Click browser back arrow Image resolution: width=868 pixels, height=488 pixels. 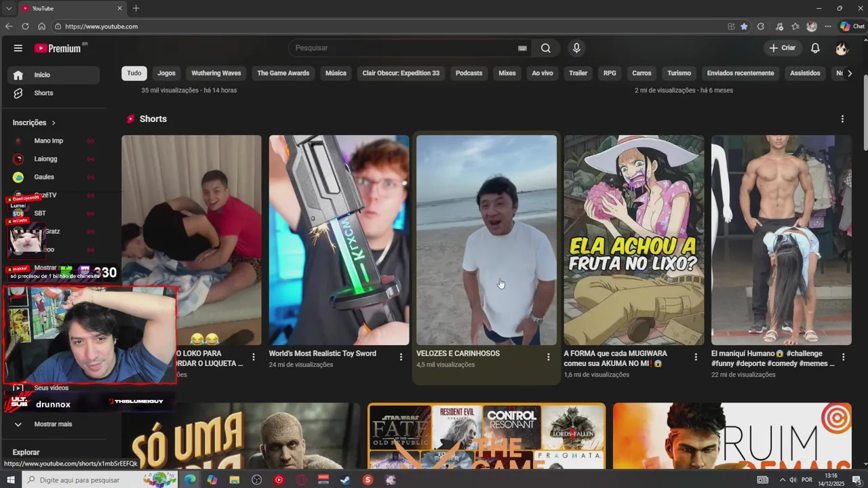pos(9,26)
